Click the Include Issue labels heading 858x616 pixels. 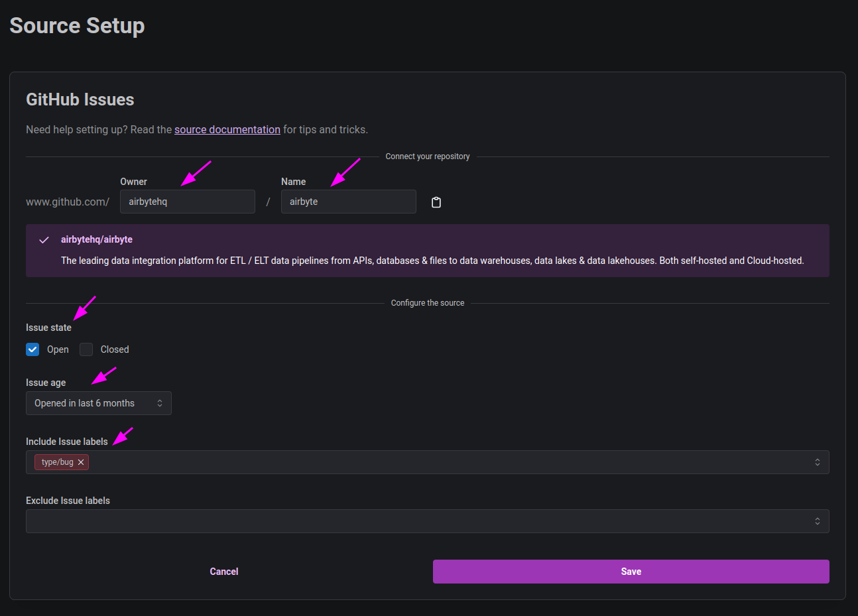(x=67, y=442)
